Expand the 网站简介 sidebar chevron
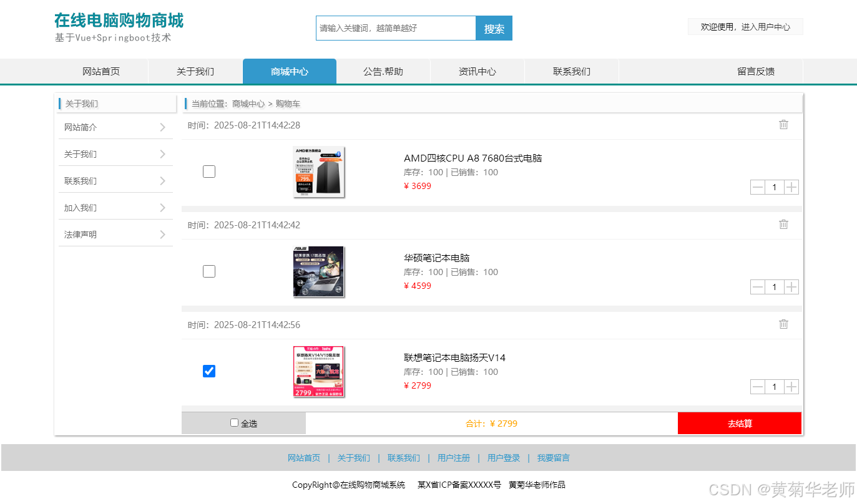The height and width of the screenshot is (504, 857). click(163, 127)
